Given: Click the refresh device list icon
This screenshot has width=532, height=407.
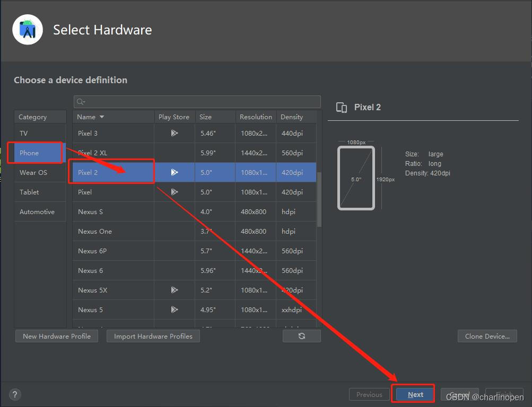Looking at the screenshot, I should [x=301, y=336].
